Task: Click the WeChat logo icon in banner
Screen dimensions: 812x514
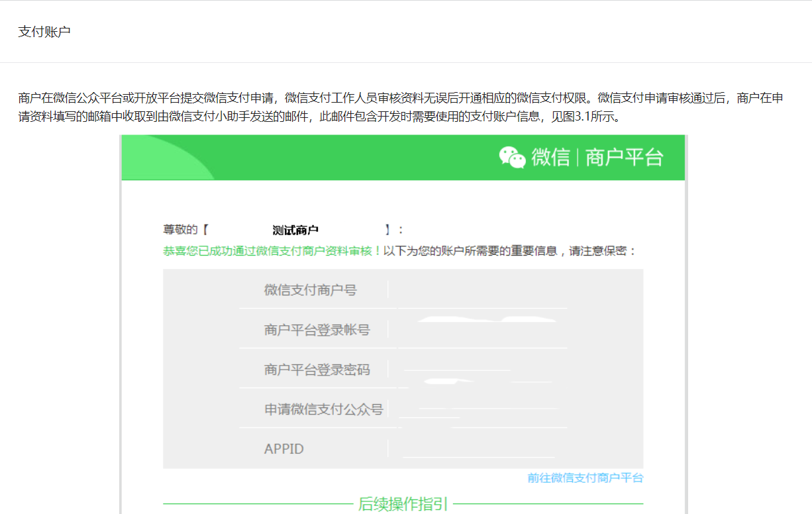Action: 512,157
